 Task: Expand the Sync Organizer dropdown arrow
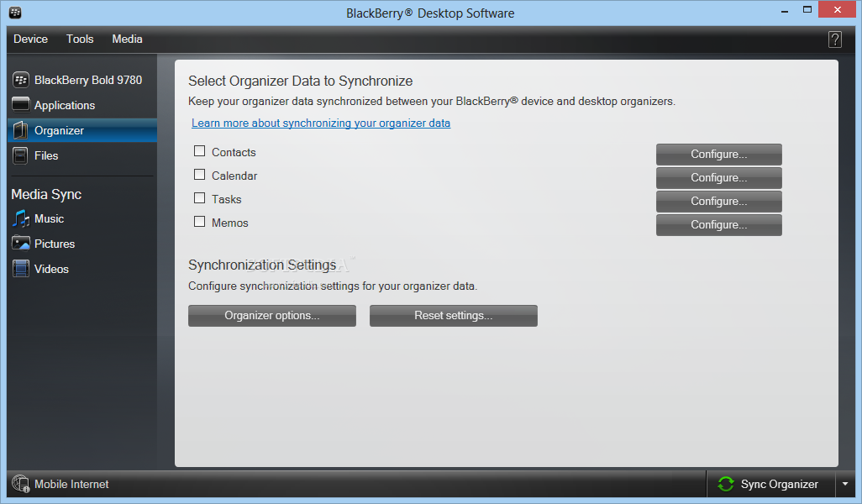(x=845, y=484)
